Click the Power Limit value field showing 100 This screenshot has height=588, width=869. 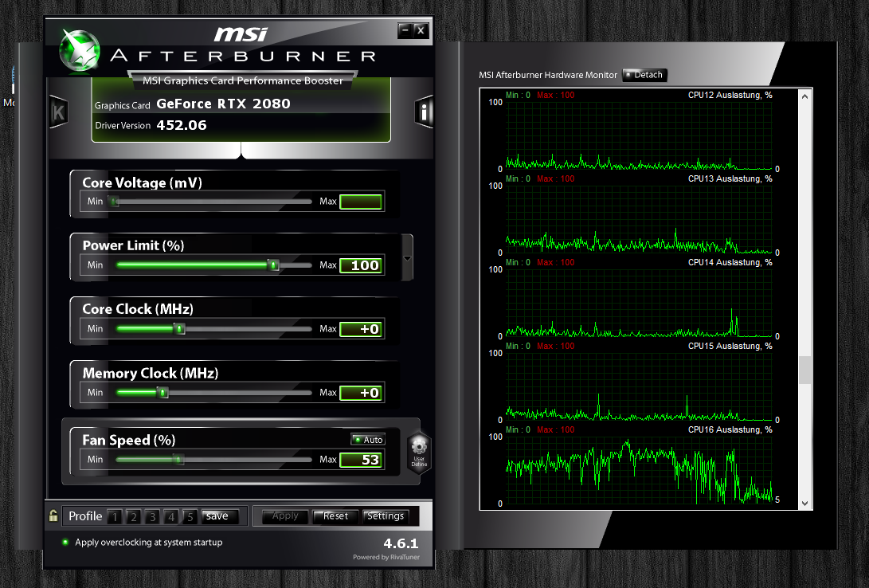(x=361, y=265)
